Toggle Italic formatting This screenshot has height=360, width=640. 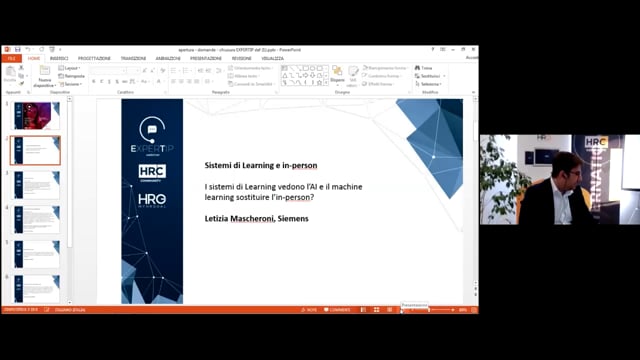tap(102, 82)
